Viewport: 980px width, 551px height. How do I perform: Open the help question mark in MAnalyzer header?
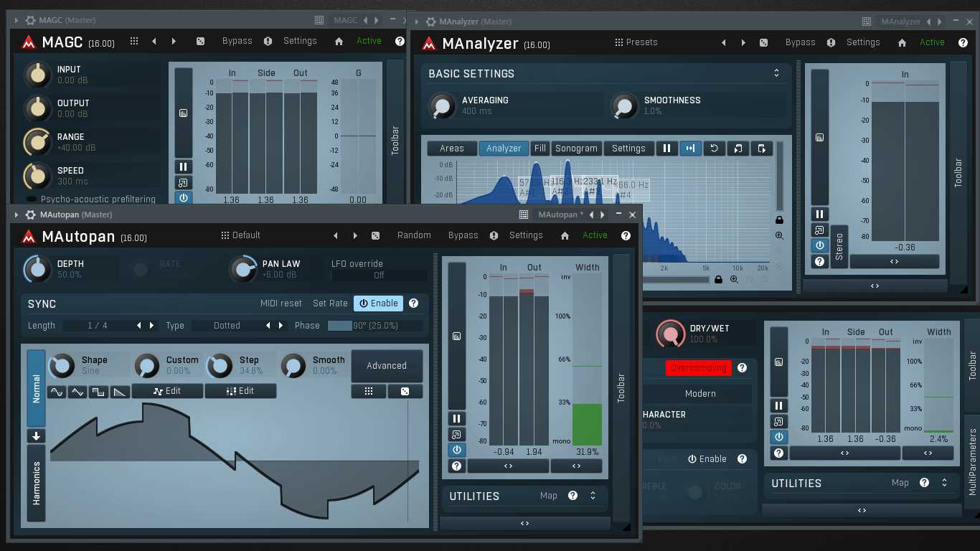(963, 42)
